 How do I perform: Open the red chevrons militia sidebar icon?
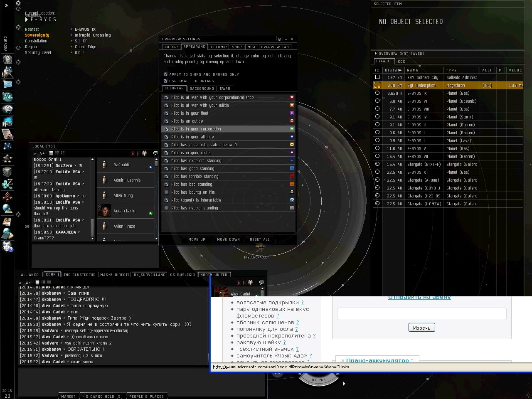click(7, 197)
